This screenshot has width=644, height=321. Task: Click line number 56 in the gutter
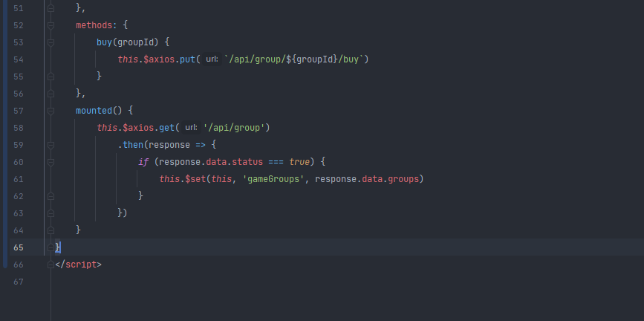19,94
